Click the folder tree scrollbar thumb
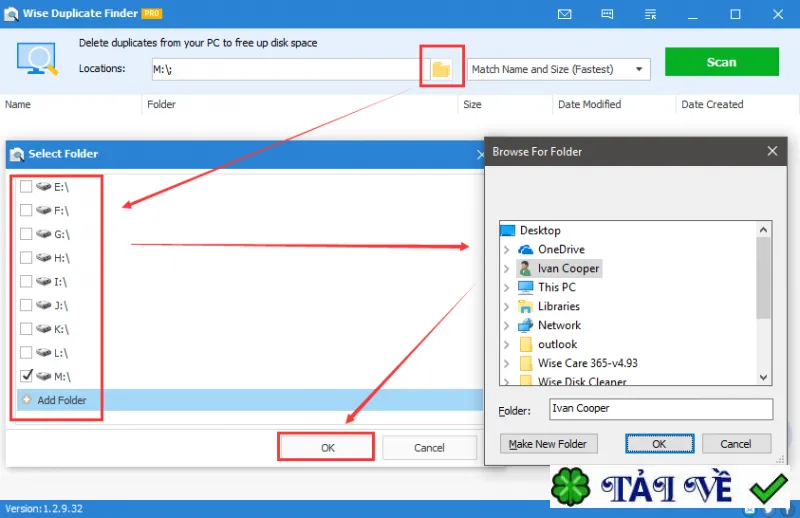This screenshot has height=518, width=800. pyautogui.click(x=763, y=277)
